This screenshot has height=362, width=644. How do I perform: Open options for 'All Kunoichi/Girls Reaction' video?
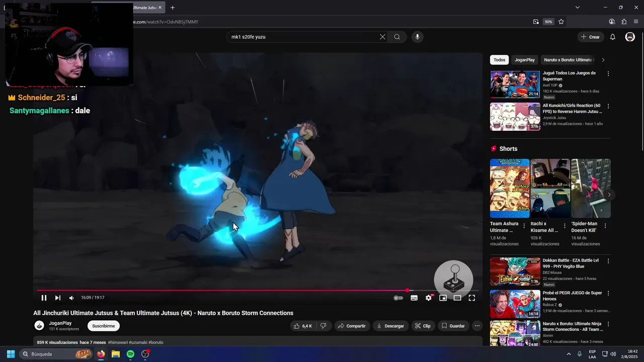coord(608,106)
